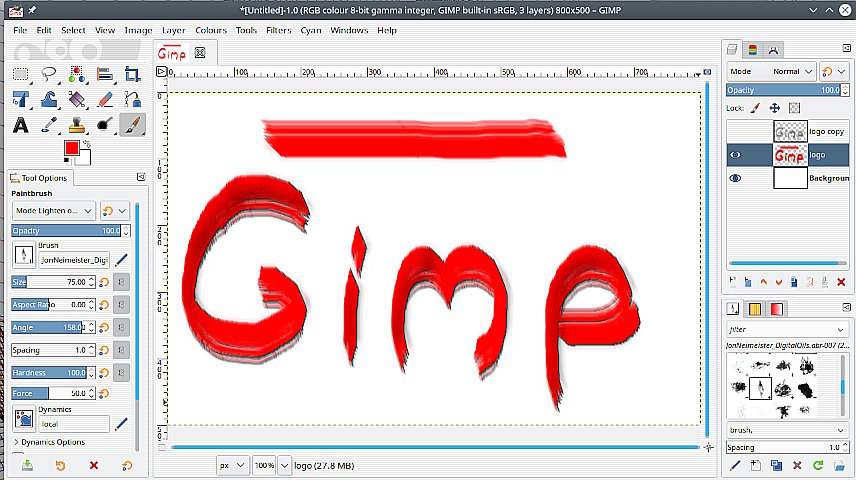856x480 pixels.
Task: Swap foreground and background colours
Action: click(86, 144)
